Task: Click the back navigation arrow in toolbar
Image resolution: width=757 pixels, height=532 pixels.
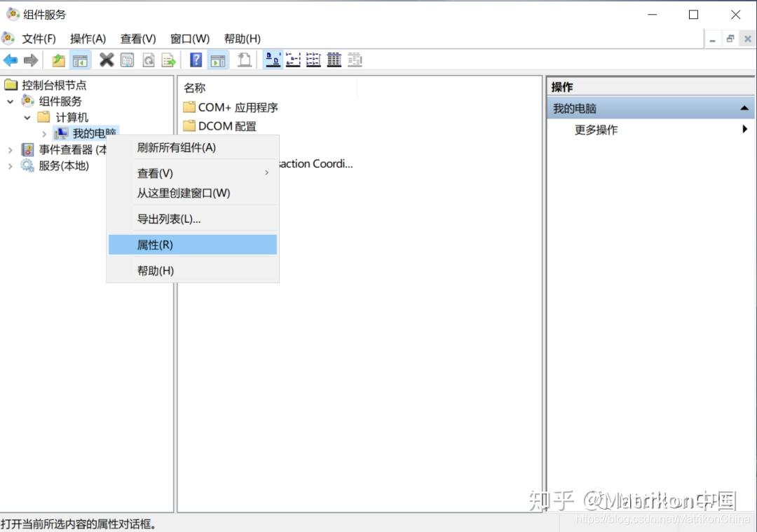Action: point(11,60)
